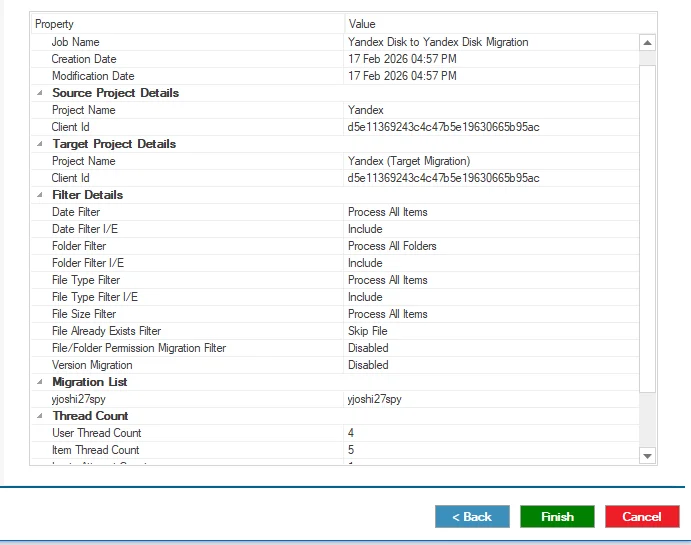
Task: Select the User Thread Count row
Action: coord(335,433)
